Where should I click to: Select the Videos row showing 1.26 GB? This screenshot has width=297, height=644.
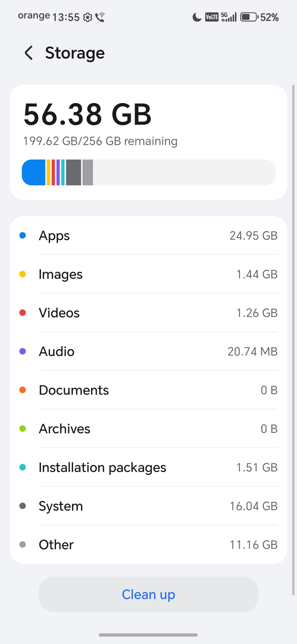pyautogui.click(x=148, y=313)
